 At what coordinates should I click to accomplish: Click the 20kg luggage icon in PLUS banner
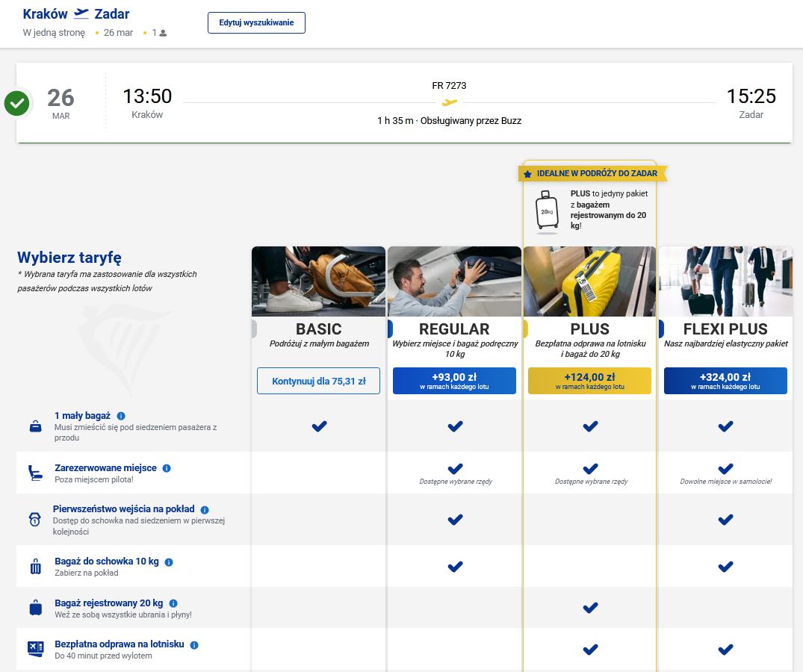[548, 210]
